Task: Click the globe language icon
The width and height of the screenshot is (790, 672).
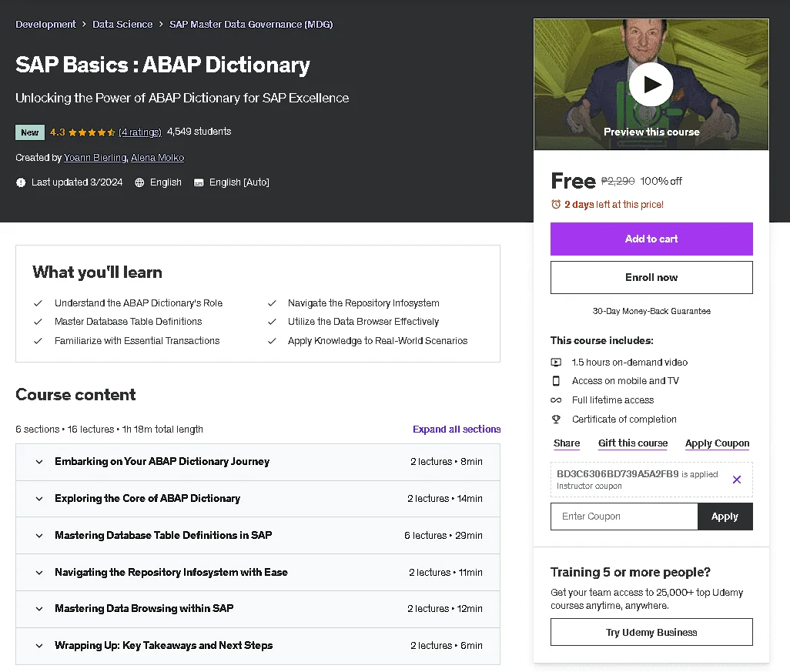Action: pos(139,182)
